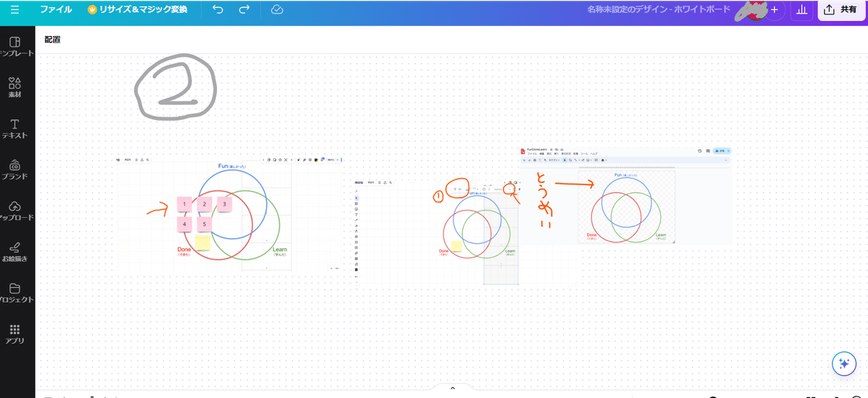Open the main hamburger menu
Image resolution: width=868 pixels, height=398 pixels.
tap(15, 10)
